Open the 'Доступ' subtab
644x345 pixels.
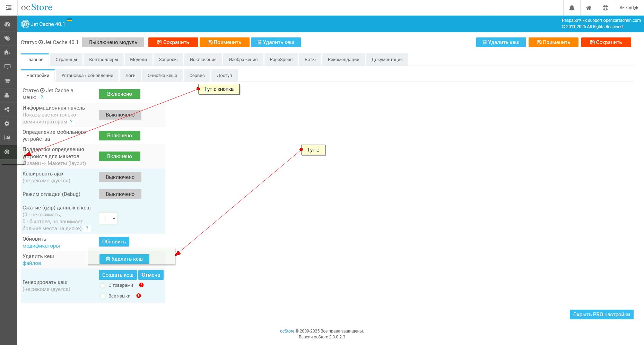click(x=224, y=76)
